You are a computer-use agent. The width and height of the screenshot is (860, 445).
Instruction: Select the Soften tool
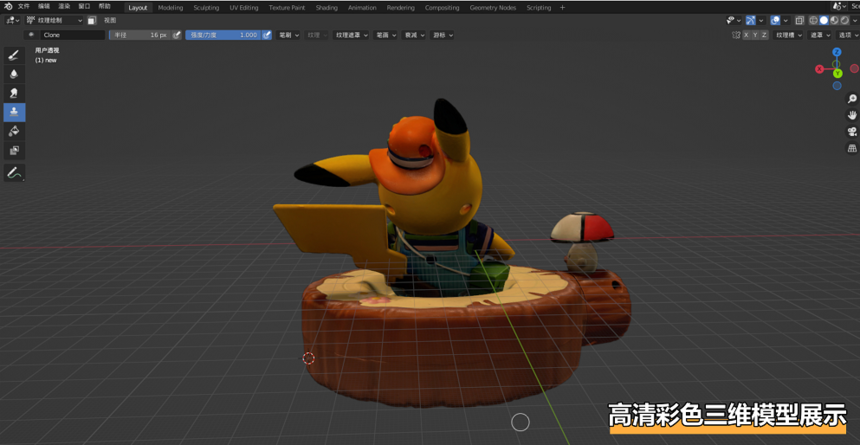coord(14,74)
